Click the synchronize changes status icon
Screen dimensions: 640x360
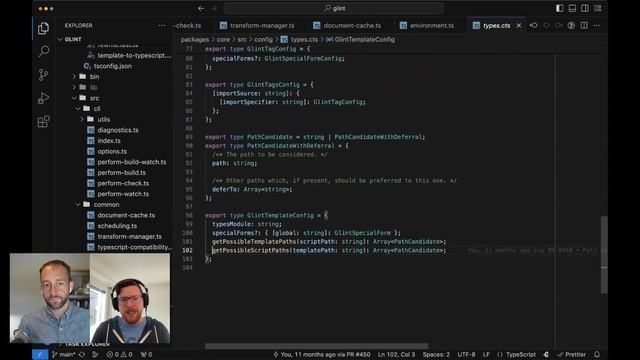(82, 354)
